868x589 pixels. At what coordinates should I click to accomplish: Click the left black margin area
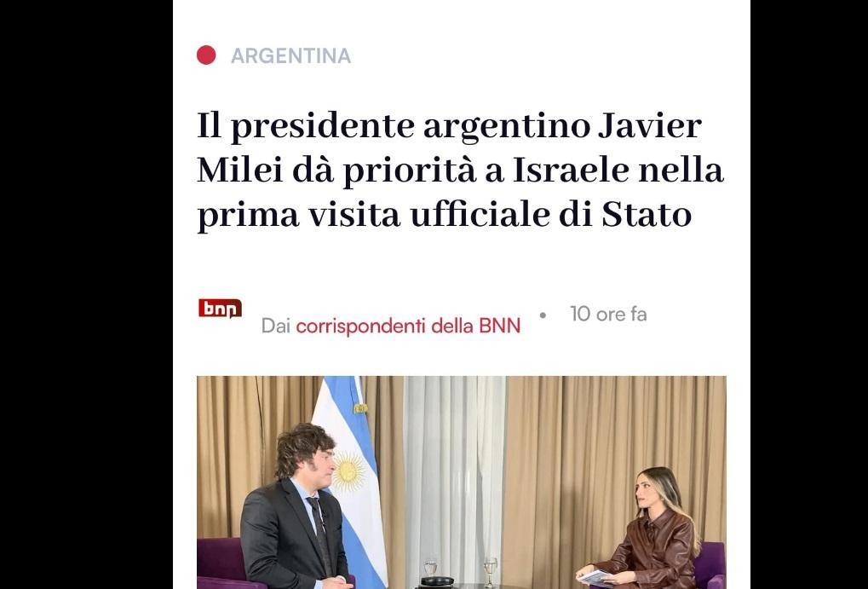[x=86, y=294]
